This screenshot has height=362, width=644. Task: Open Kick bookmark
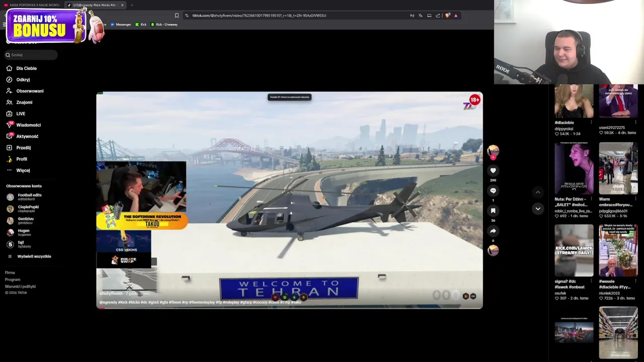click(x=141, y=24)
